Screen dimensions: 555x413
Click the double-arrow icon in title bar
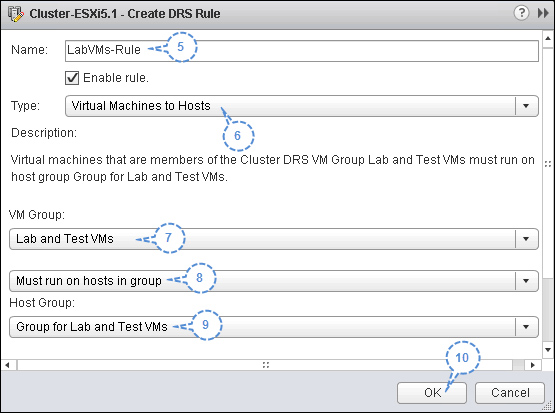543,13
